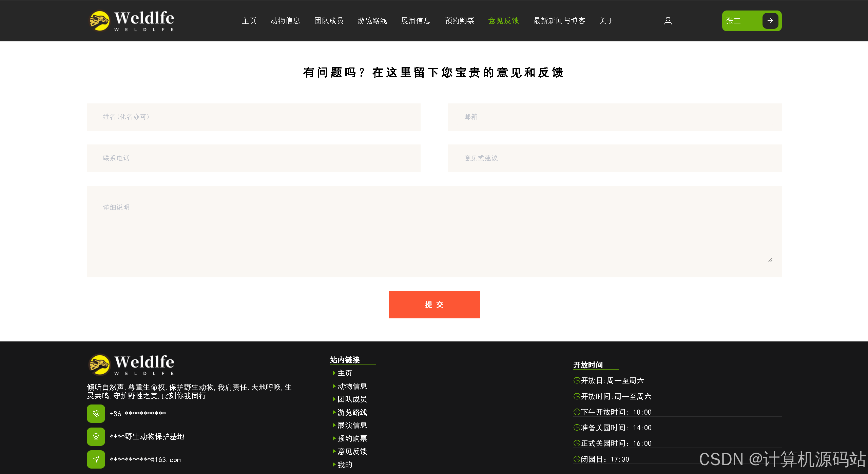The image size is (868, 474).
Task: Click the arrow icon beside 张三
Action: click(770, 21)
